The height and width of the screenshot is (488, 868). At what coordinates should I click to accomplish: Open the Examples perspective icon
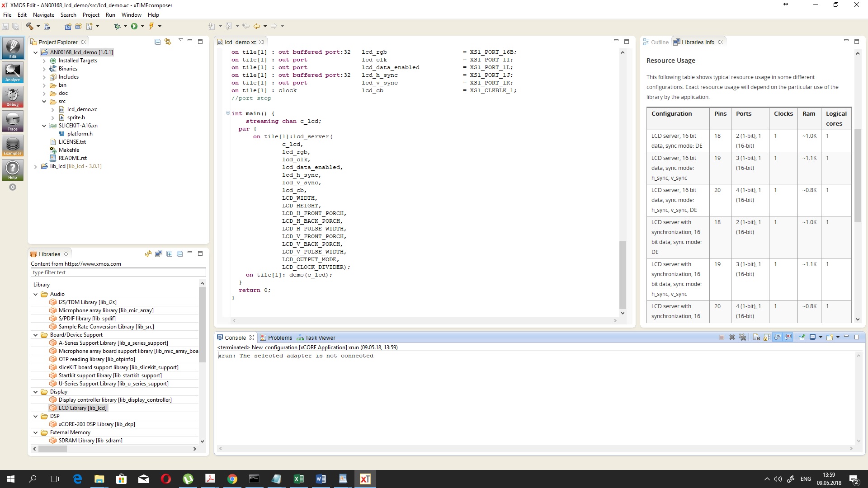point(13,145)
